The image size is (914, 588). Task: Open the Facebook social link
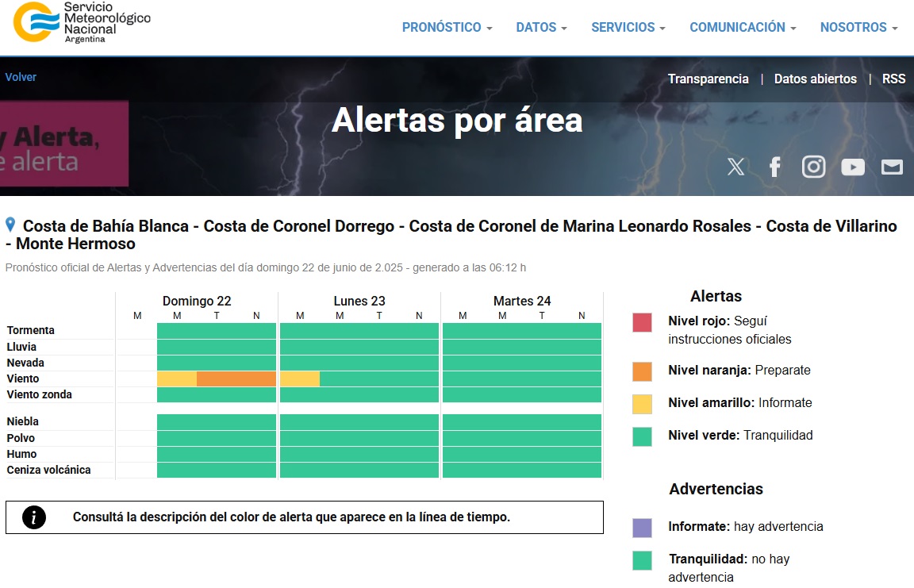pos(774,167)
